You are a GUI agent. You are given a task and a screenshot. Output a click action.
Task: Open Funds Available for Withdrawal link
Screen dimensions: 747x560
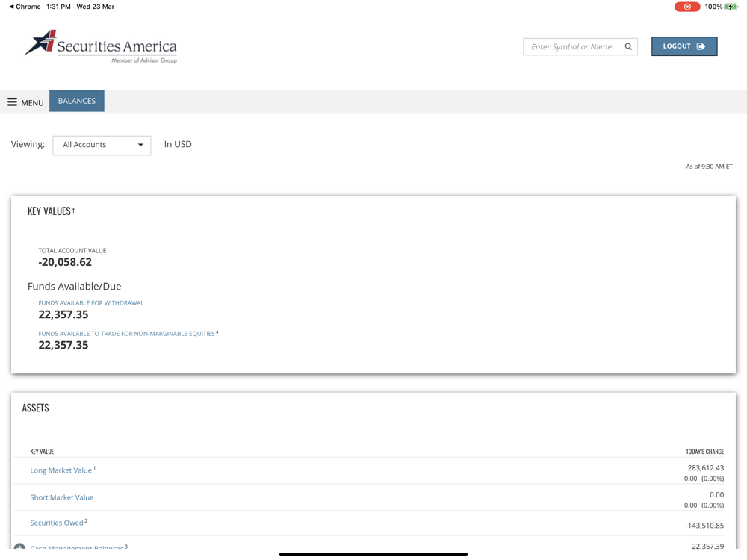click(91, 303)
